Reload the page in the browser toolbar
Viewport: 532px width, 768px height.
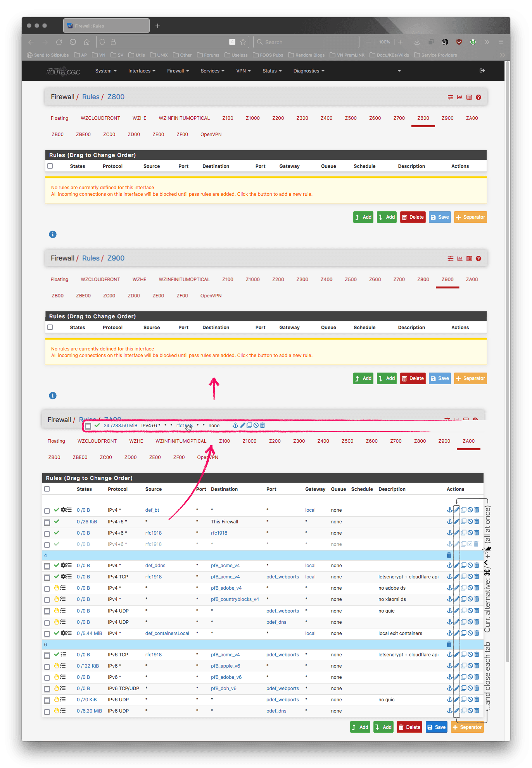click(x=59, y=42)
